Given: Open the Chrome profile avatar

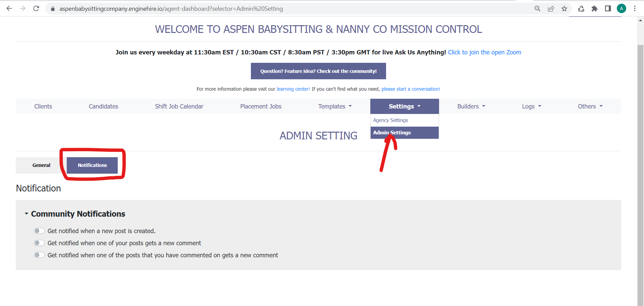Looking at the screenshot, I should pos(622,9).
